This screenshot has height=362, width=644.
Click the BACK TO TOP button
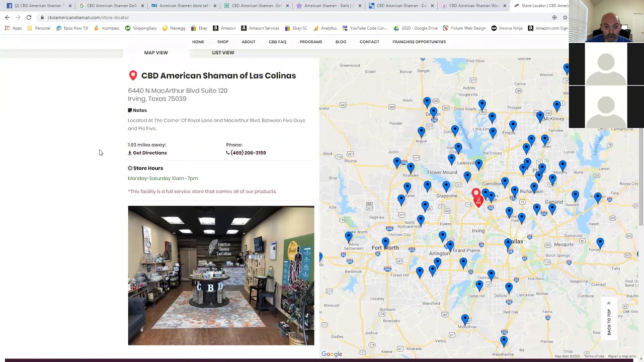[x=609, y=318]
